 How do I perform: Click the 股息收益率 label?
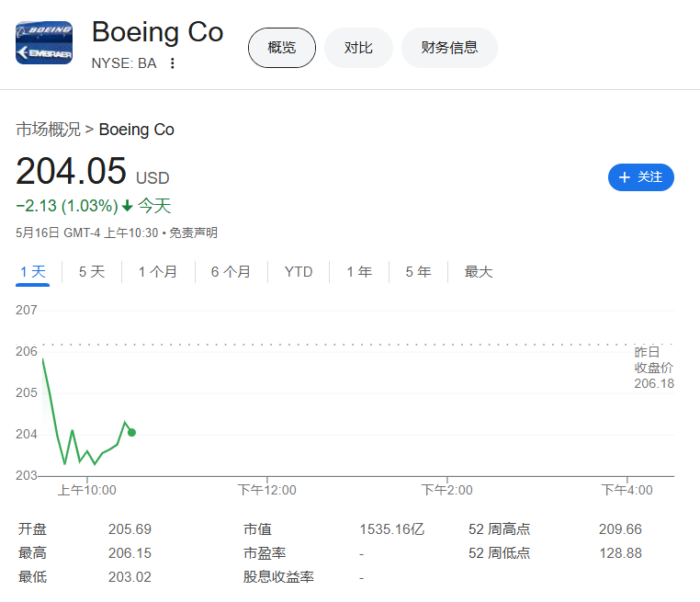click(x=278, y=577)
